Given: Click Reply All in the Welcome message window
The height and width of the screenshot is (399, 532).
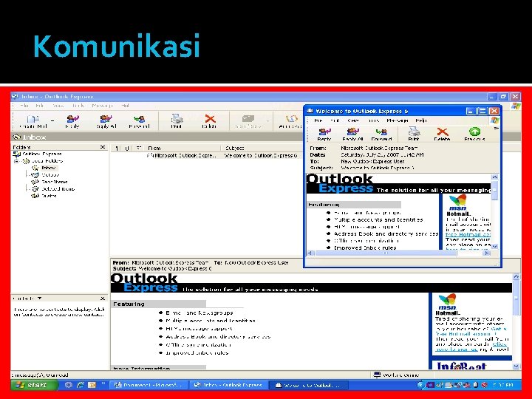Looking at the screenshot, I should pyautogui.click(x=353, y=134).
